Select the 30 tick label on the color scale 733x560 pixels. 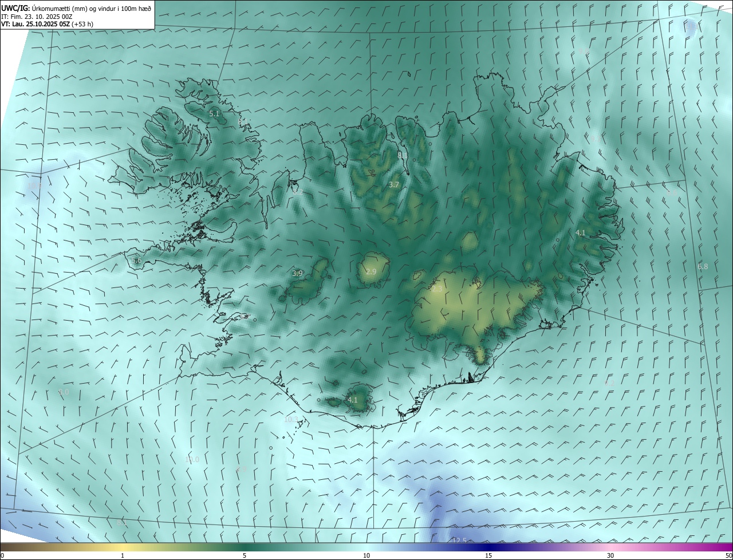[610, 555]
